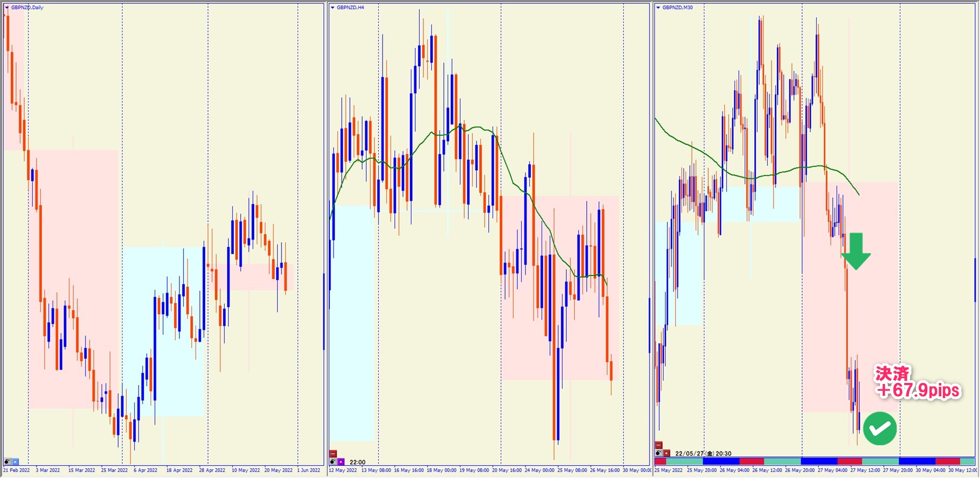Select the GBPNZD,M30 chart title
The image size is (980, 478).
tap(678, 8)
